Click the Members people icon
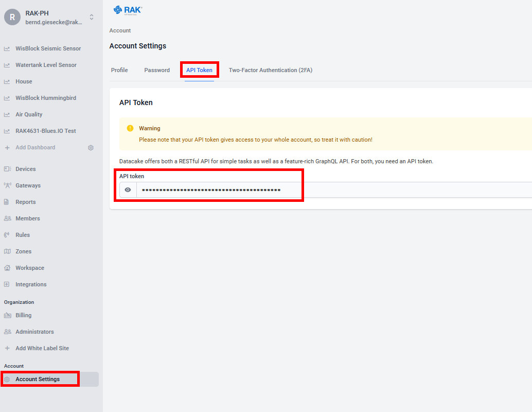 tap(7, 218)
